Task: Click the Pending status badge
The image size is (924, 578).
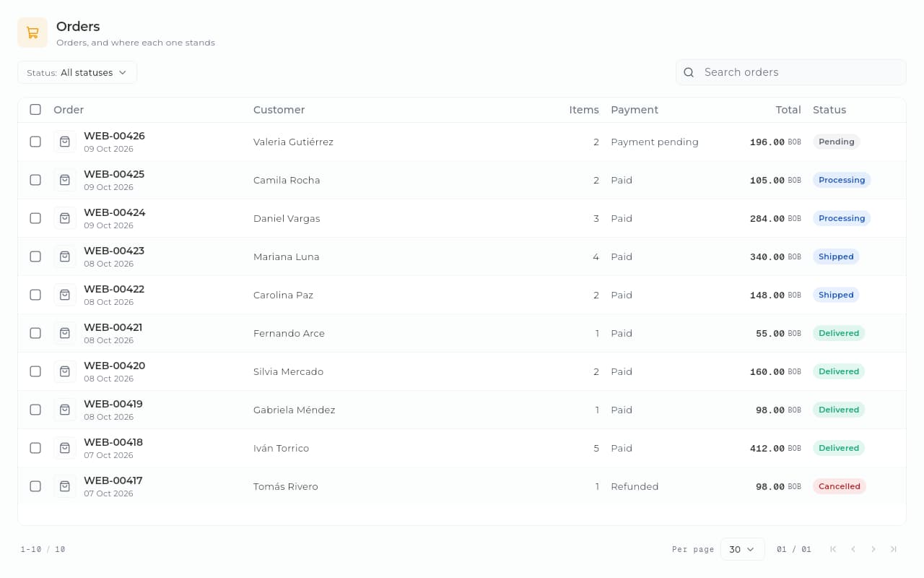Action: pos(837,142)
